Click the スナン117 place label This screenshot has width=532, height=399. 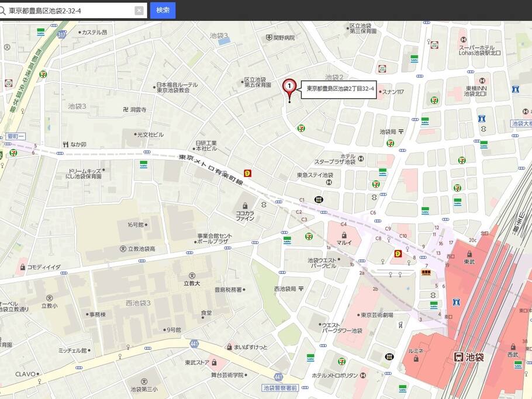coord(393,92)
